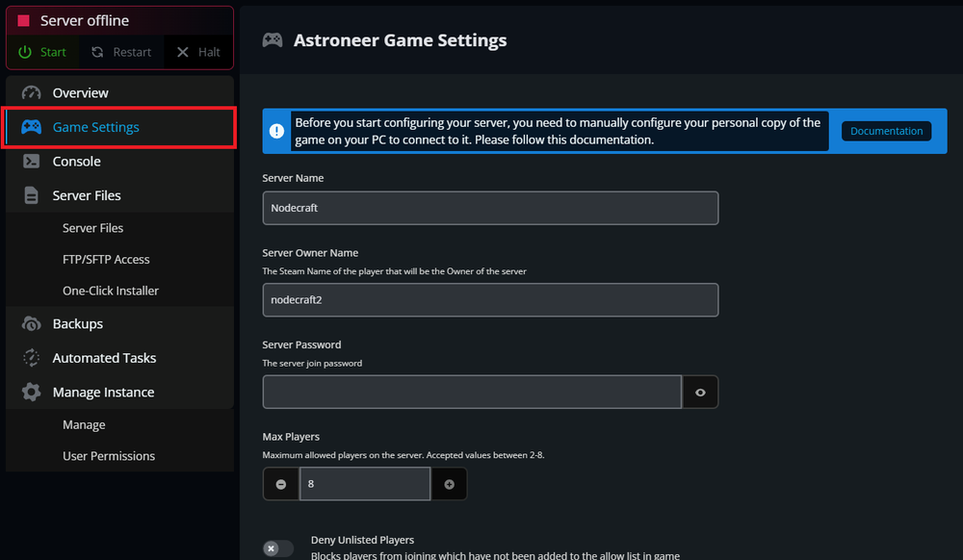Image resolution: width=963 pixels, height=560 pixels.
Task: Click the Automated Tasks icon
Action: (33, 357)
